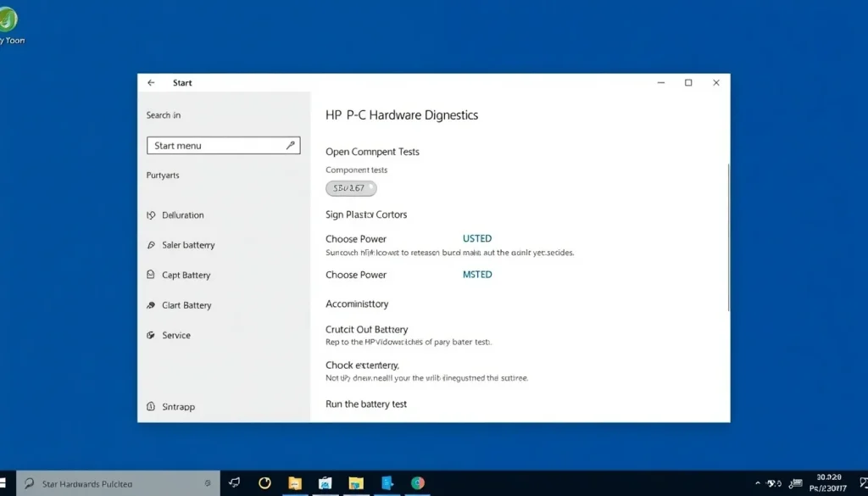Click the back arrow beside Start
The height and width of the screenshot is (496, 868).
(x=151, y=83)
